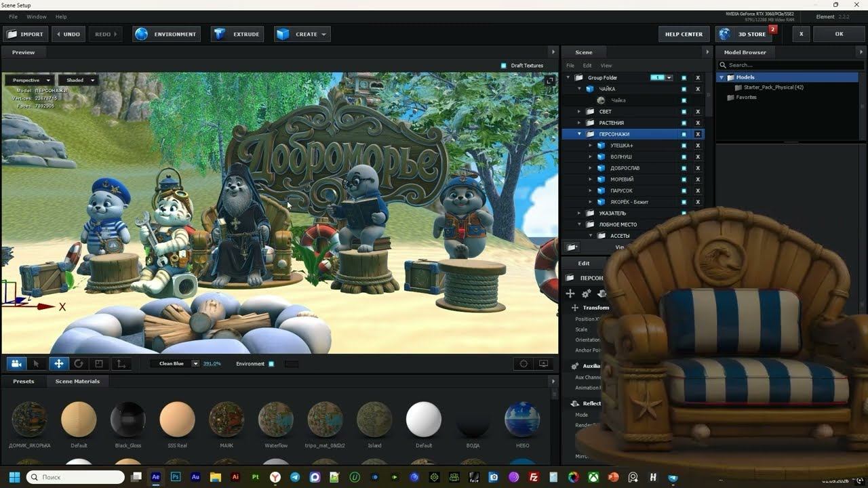The height and width of the screenshot is (488, 868).
Task: Open Adobe Audition on the taskbar
Action: [x=195, y=477]
